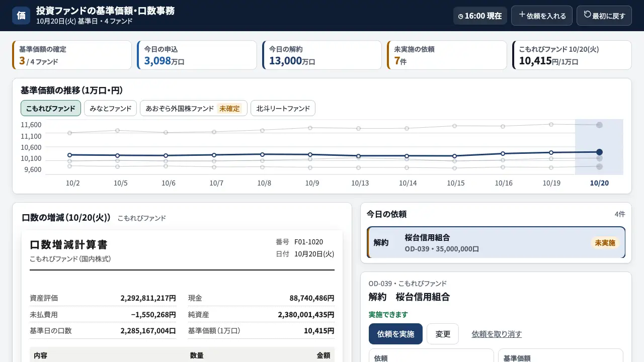Click the 口数増減計算書 document title
Image resolution: width=644 pixels, height=362 pixels.
68,245
